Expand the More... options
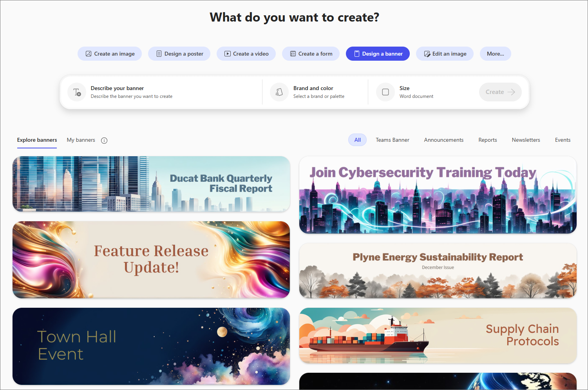Screen dimensions: 588x390 (x=495, y=54)
